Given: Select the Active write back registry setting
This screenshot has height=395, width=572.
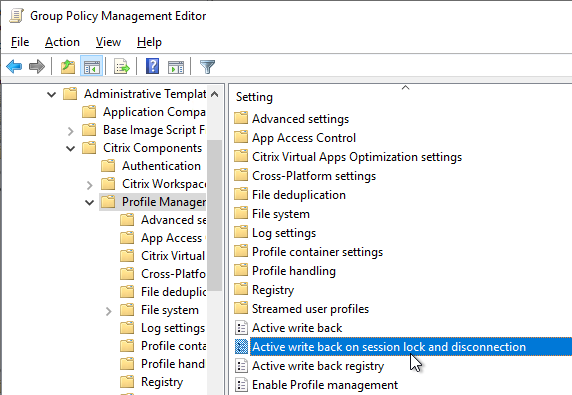Looking at the screenshot, I should (x=318, y=365).
